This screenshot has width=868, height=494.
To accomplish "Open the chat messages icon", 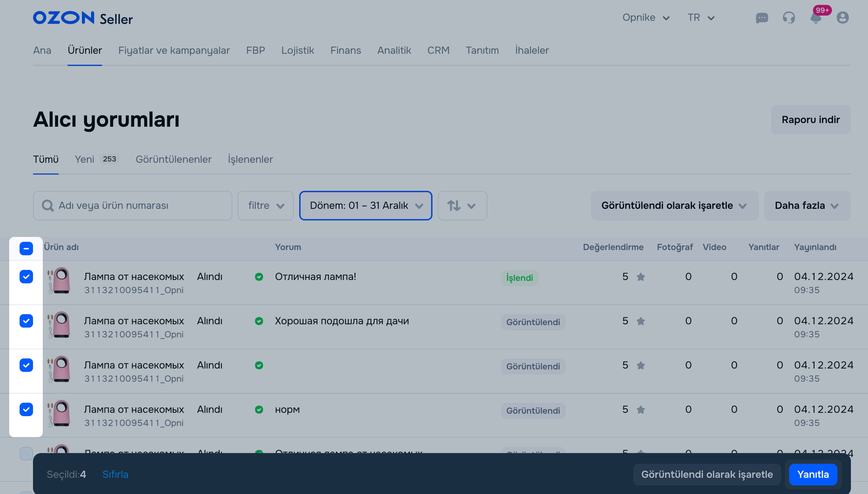I will 762,18.
